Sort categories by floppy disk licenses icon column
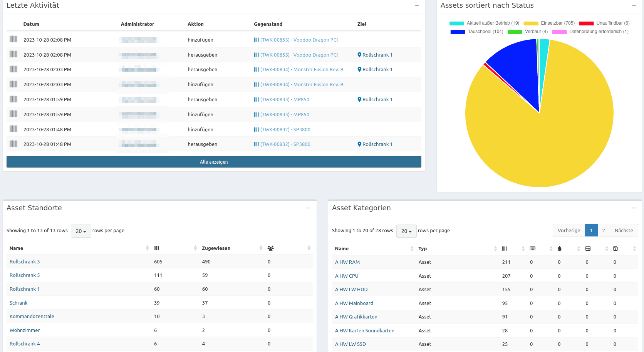644x352 pixels. [624, 248]
